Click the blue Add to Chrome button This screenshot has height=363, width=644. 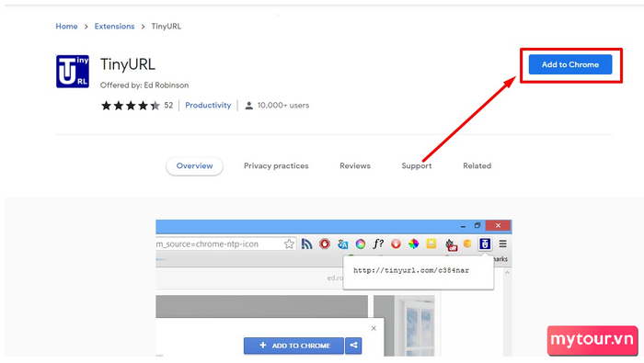coord(570,64)
